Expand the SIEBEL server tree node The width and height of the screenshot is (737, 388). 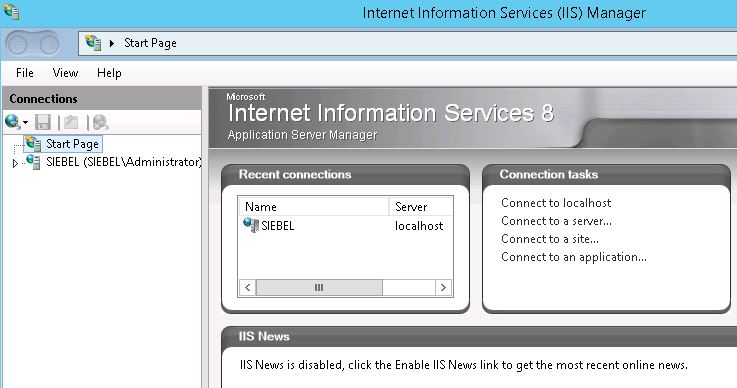[15, 163]
